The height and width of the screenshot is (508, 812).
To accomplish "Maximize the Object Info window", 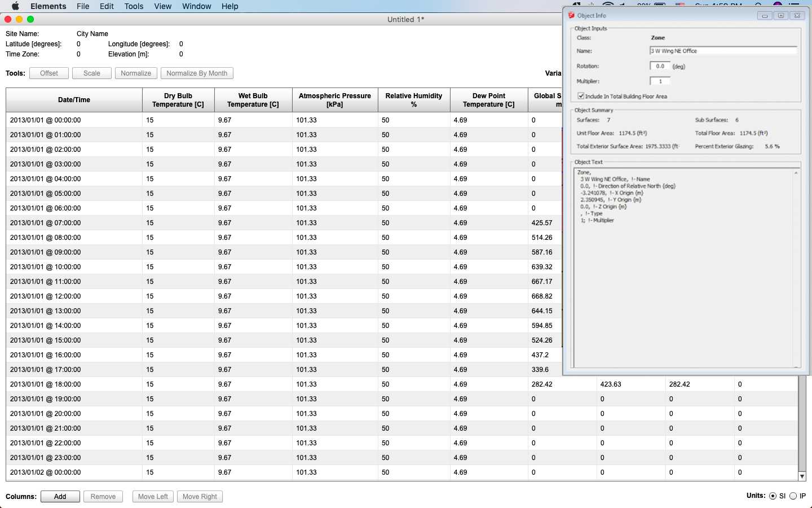I will (x=781, y=15).
